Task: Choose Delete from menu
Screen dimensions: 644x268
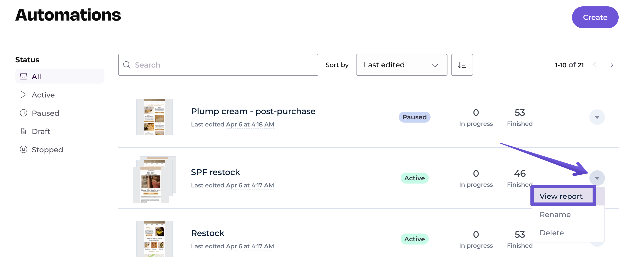Action: pos(551,233)
